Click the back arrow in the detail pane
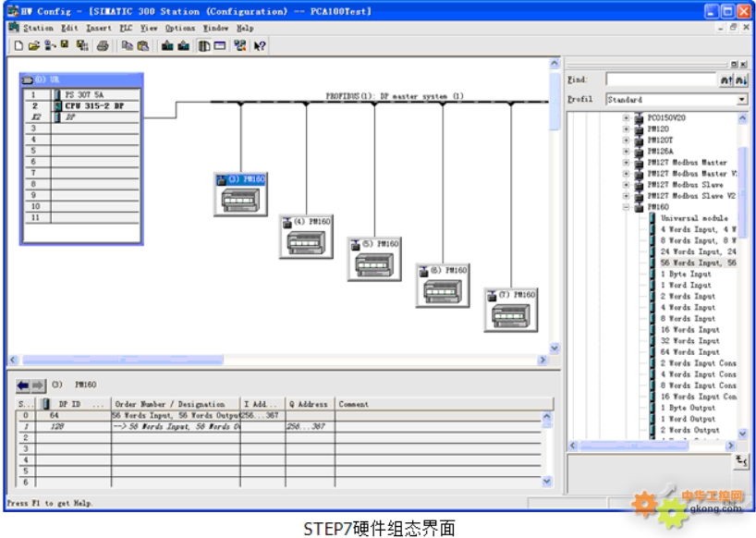 pos(23,385)
